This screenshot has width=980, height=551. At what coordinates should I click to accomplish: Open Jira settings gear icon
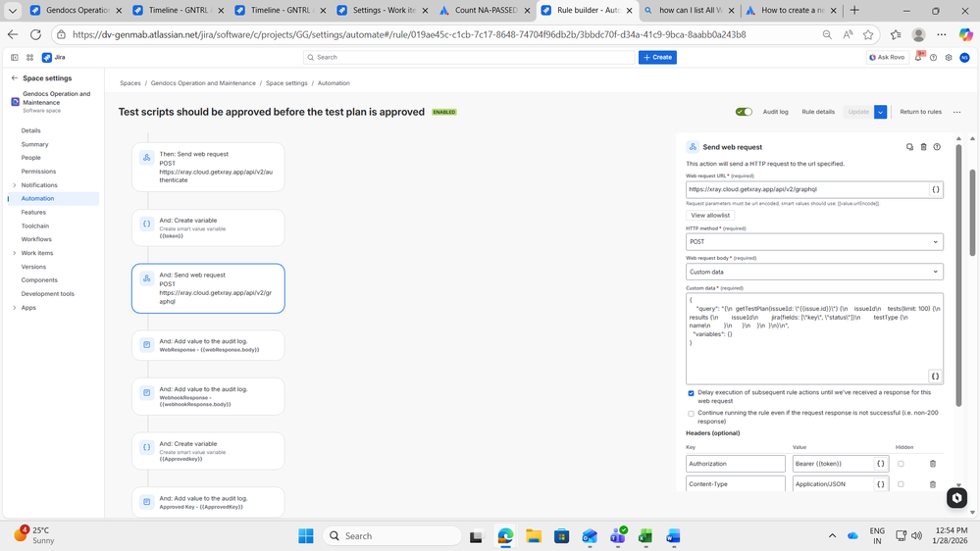pos(949,57)
